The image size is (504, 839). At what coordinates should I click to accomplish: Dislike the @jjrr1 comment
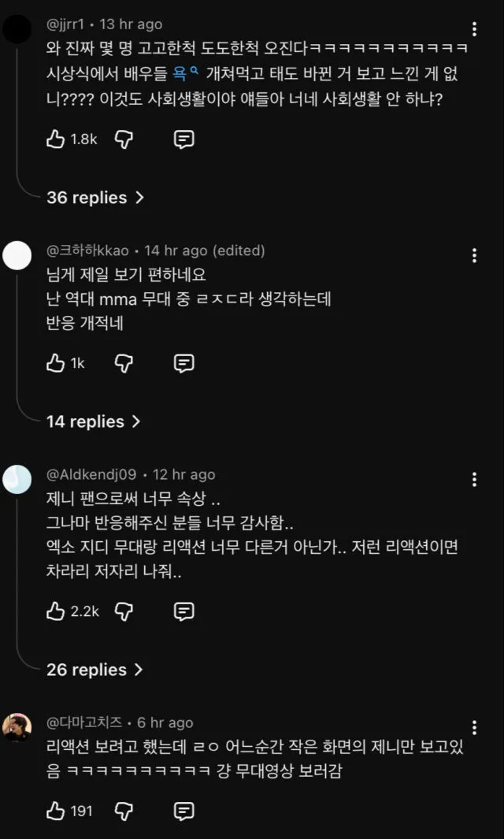pos(124,139)
